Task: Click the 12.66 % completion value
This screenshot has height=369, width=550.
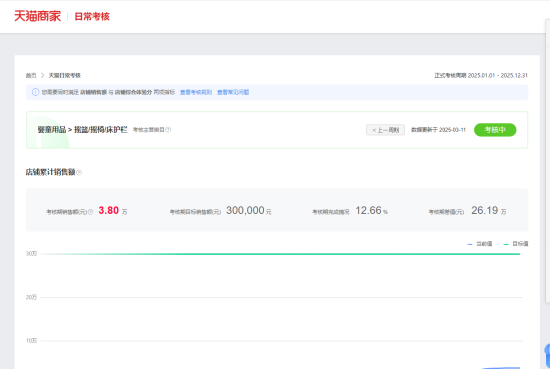Action: pos(371,210)
